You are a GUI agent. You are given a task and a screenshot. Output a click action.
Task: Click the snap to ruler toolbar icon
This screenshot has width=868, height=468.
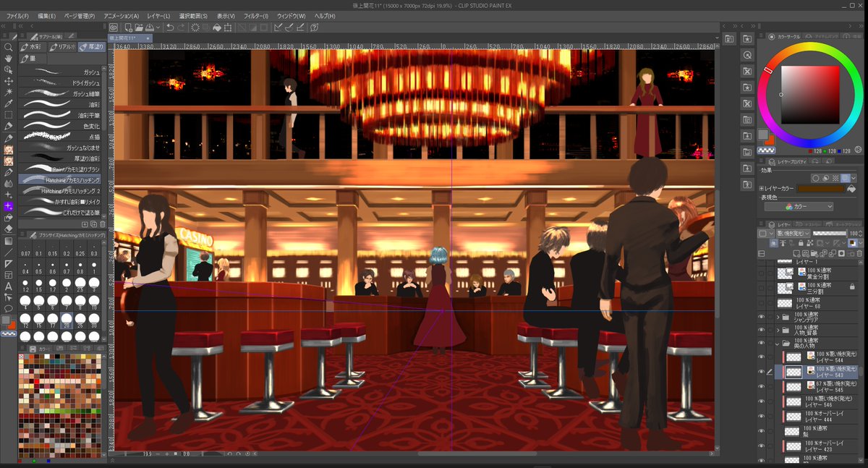(x=279, y=27)
